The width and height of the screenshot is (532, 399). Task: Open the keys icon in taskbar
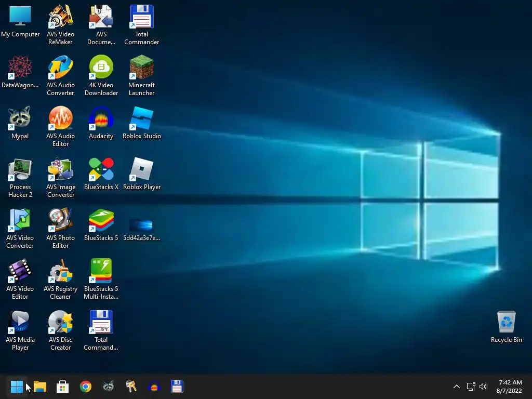click(131, 387)
